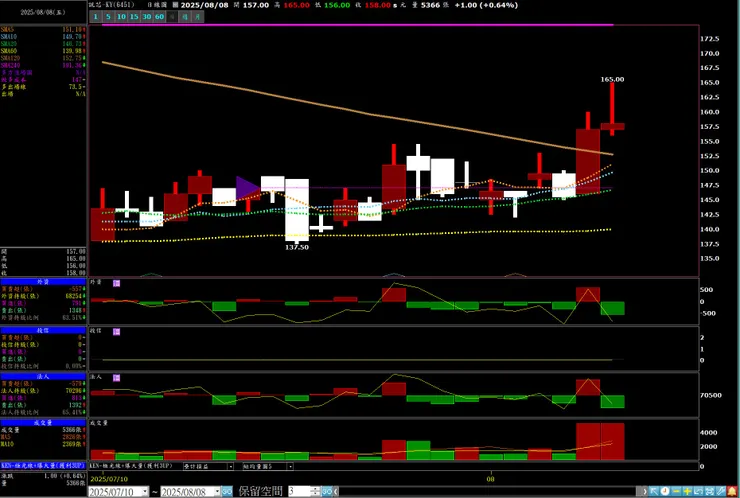This screenshot has width=740, height=498.
Task: Click GO button next to reserved-space field
Action: [327, 491]
